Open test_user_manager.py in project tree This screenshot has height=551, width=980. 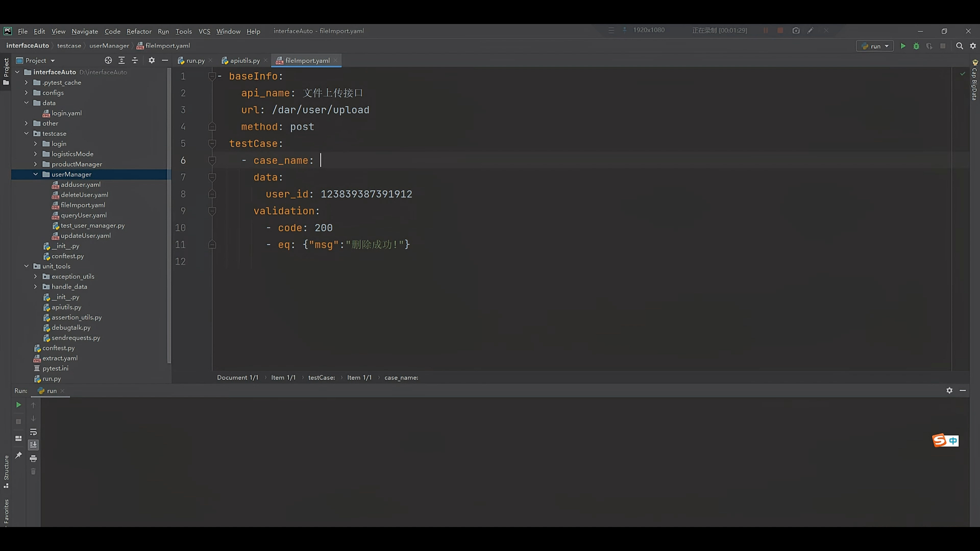(x=92, y=226)
